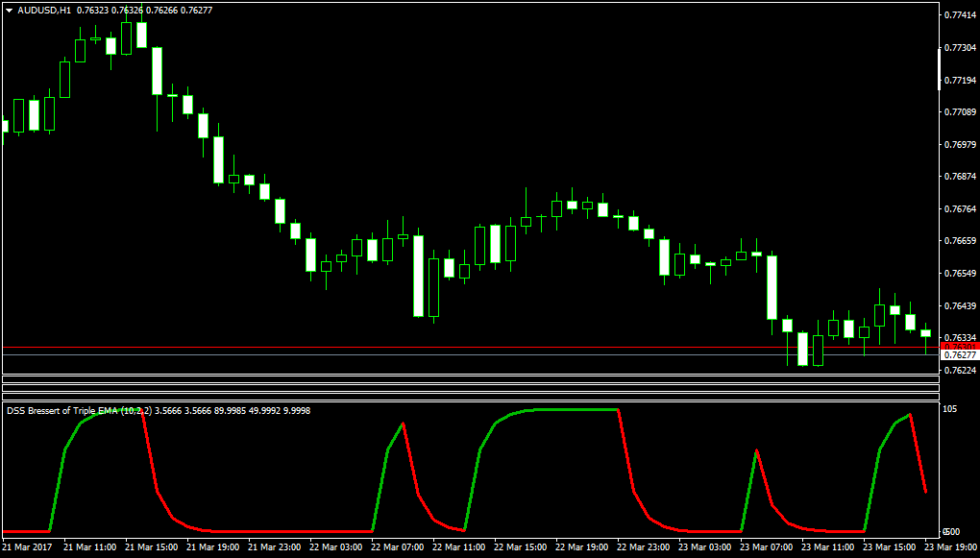This screenshot has height=558, width=980.
Task: Click price scale value 0.77414
Action: click(x=960, y=15)
